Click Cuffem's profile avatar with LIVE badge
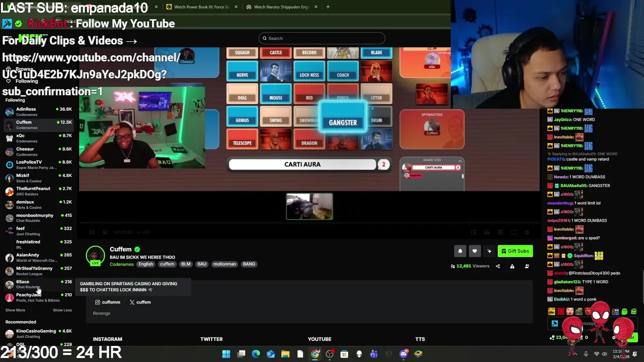 (95, 256)
